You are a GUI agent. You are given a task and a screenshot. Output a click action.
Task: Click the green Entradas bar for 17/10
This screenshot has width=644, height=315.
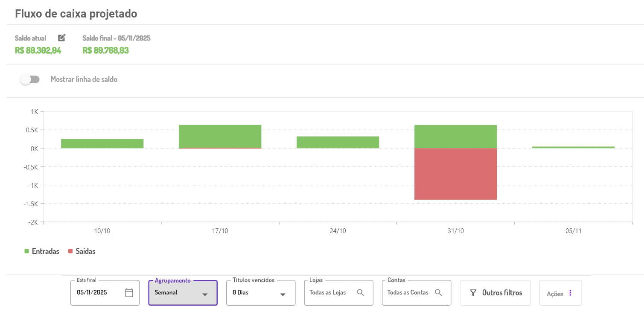[x=220, y=137]
